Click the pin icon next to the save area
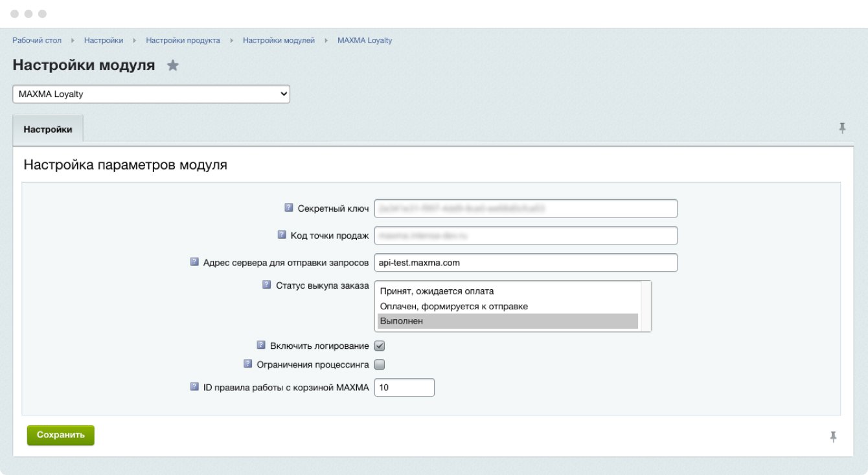 (833, 437)
